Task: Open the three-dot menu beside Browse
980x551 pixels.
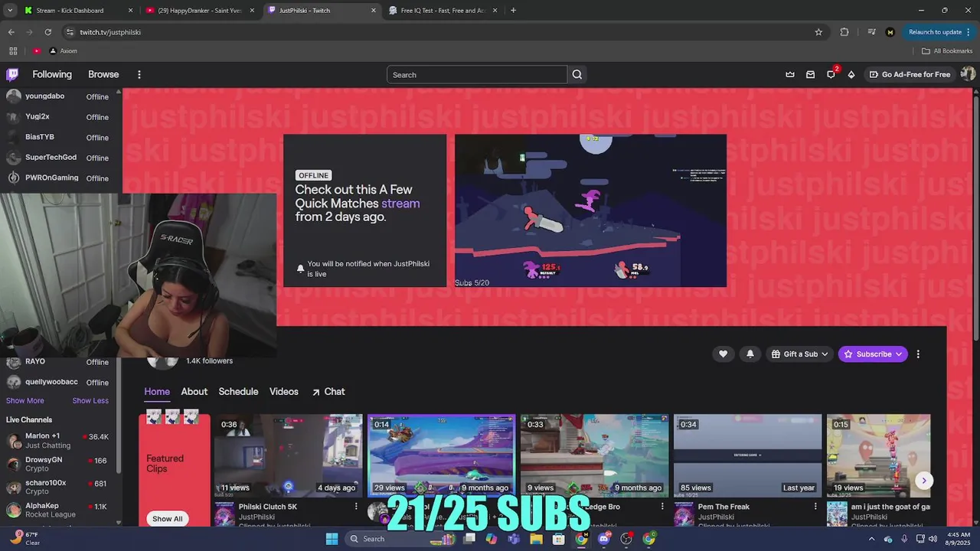Action: tap(139, 74)
